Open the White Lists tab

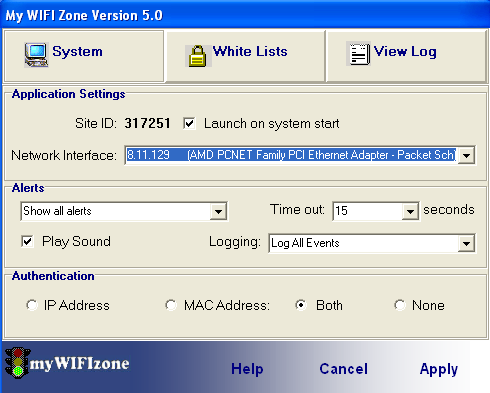tap(245, 56)
